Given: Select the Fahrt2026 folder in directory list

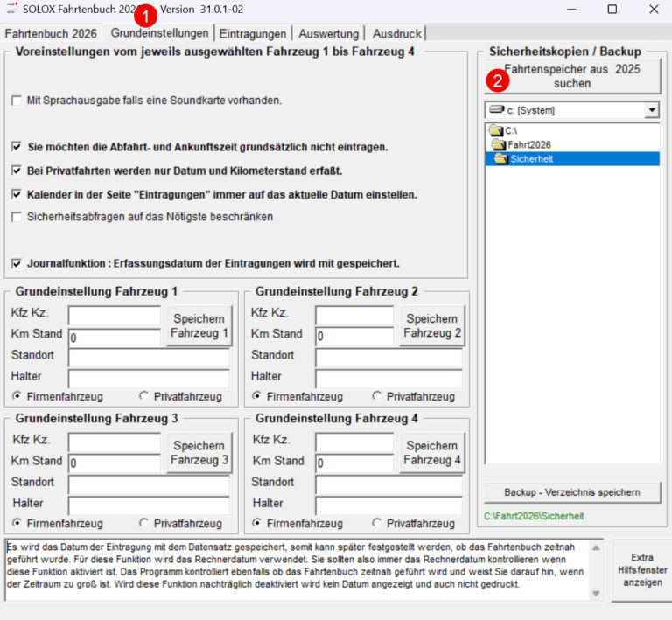Looking at the screenshot, I should click(529, 144).
